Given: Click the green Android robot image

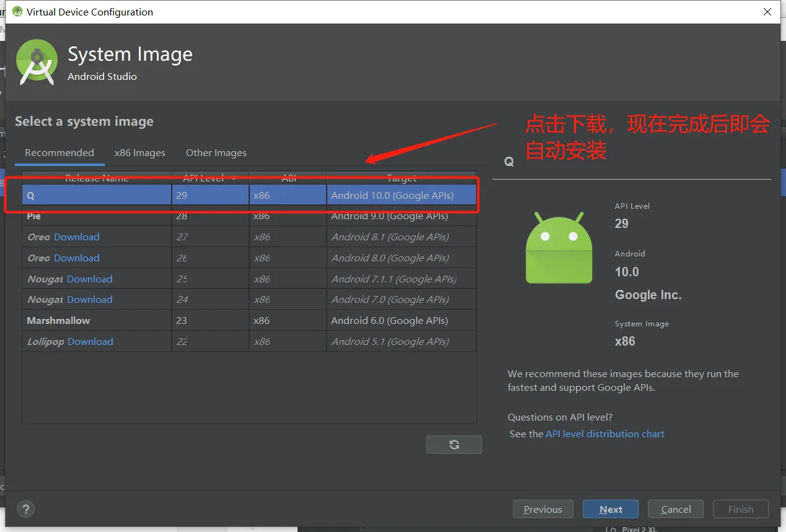Looking at the screenshot, I should click(x=559, y=248).
